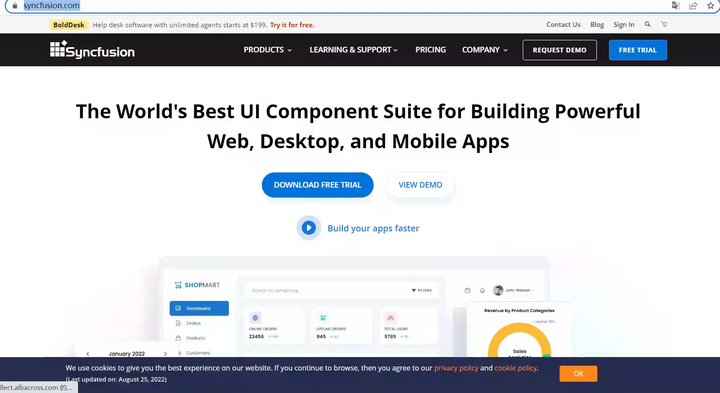Image resolution: width=720 pixels, height=393 pixels.
Task: Click the search magnifier icon
Action: pyautogui.click(x=647, y=24)
